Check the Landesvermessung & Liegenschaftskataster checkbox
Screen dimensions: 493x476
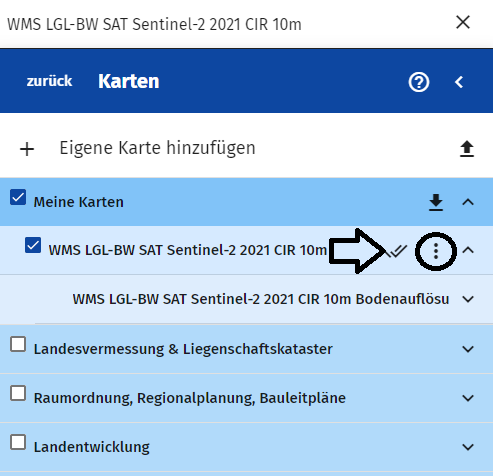point(18,344)
